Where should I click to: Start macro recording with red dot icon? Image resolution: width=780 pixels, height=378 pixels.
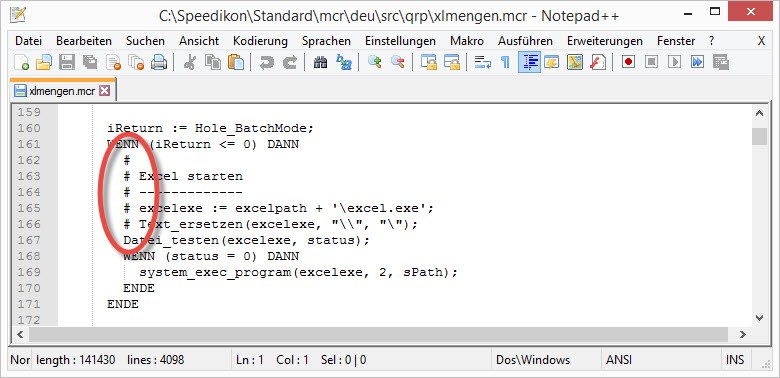(x=628, y=62)
